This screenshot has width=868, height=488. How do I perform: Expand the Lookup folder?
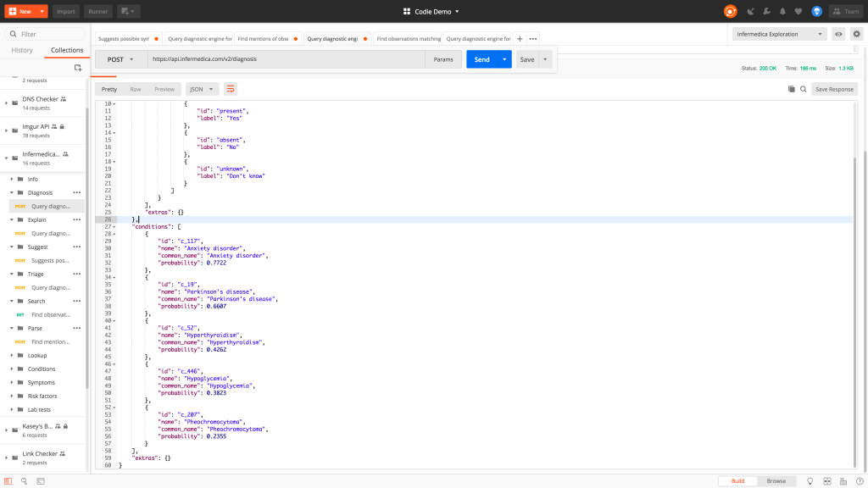click(12, 355)
